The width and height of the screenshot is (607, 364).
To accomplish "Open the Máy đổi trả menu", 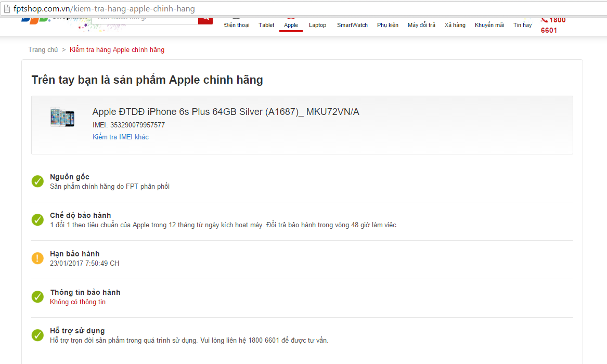I will [421, 25].
